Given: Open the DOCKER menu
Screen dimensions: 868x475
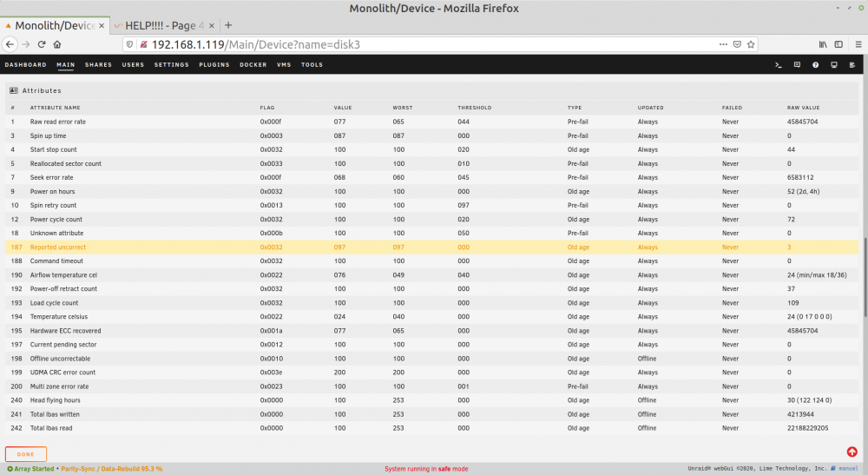Looking at the screenshot, I should [253, 65].
